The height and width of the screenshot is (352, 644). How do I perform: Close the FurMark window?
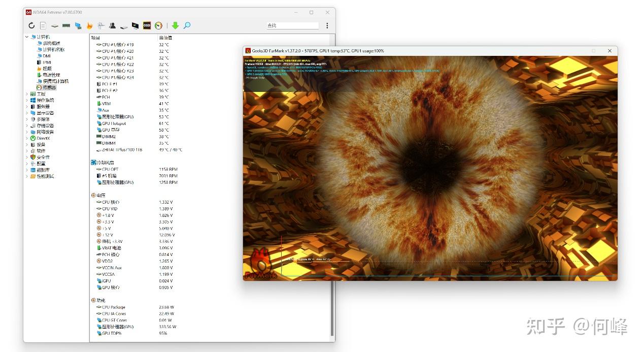[609, 51]
